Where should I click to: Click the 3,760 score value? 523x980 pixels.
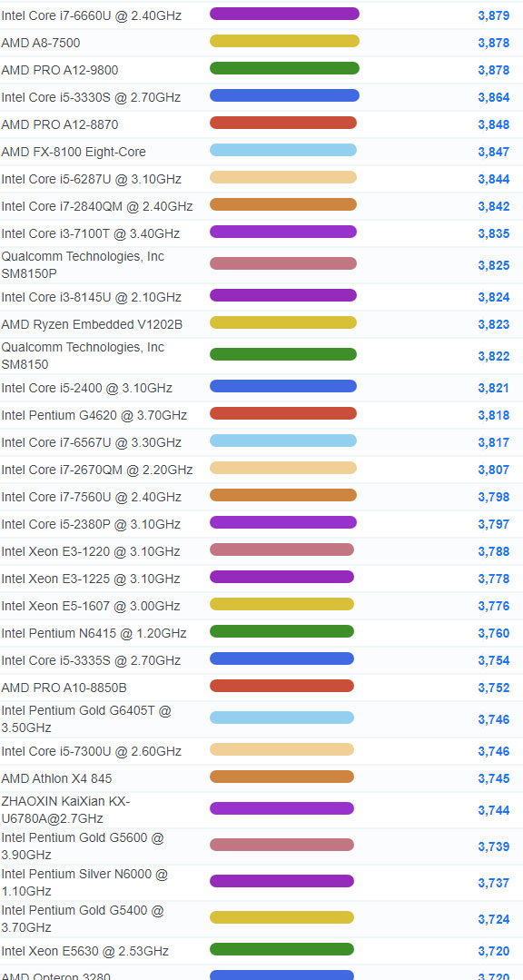(494, 633)
